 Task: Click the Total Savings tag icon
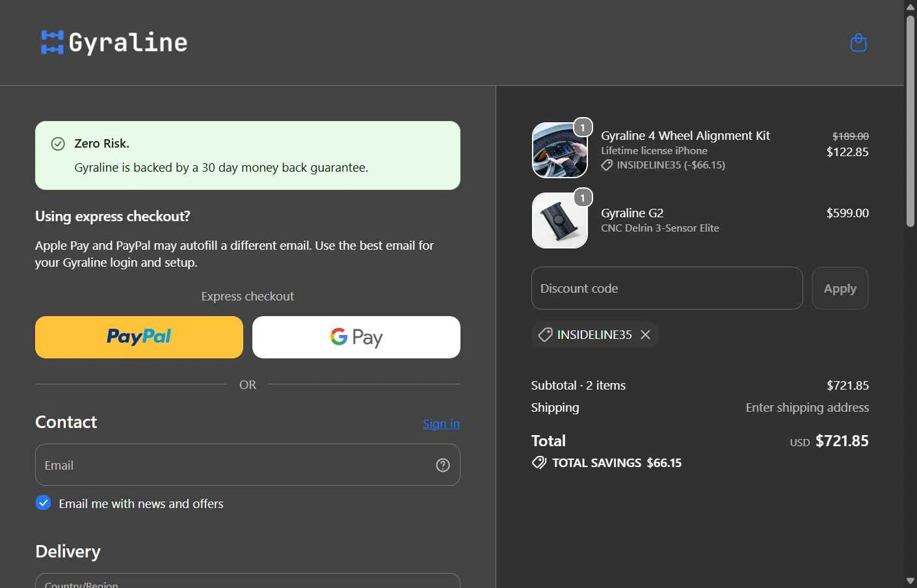(x=539, y=462)
